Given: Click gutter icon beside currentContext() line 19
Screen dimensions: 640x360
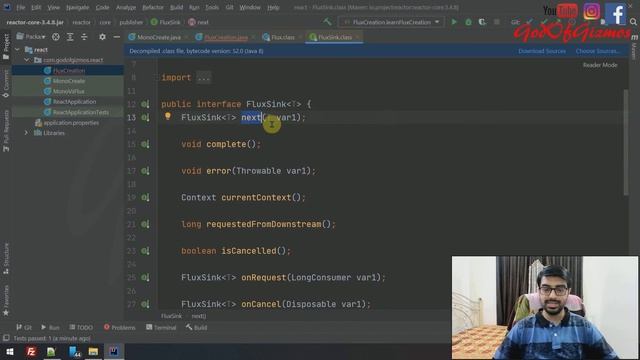Looking at the screenshot, I should pos(145,198).
